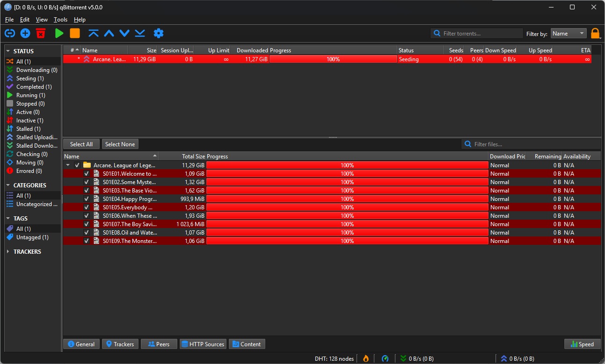Viewport: 605px width, 364px height.
Task: Filter by Moving (0) status
Action: point(33,163)
